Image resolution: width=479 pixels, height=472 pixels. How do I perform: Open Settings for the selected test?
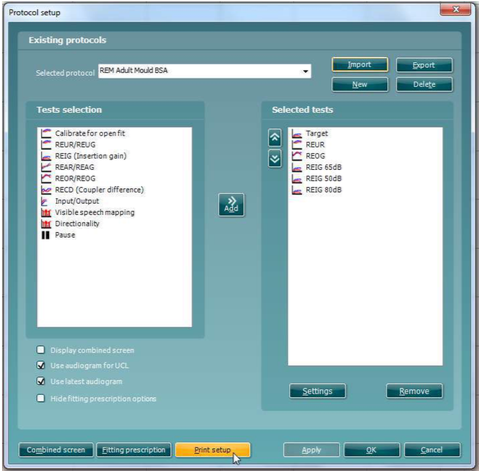click(x=317, y=391)
